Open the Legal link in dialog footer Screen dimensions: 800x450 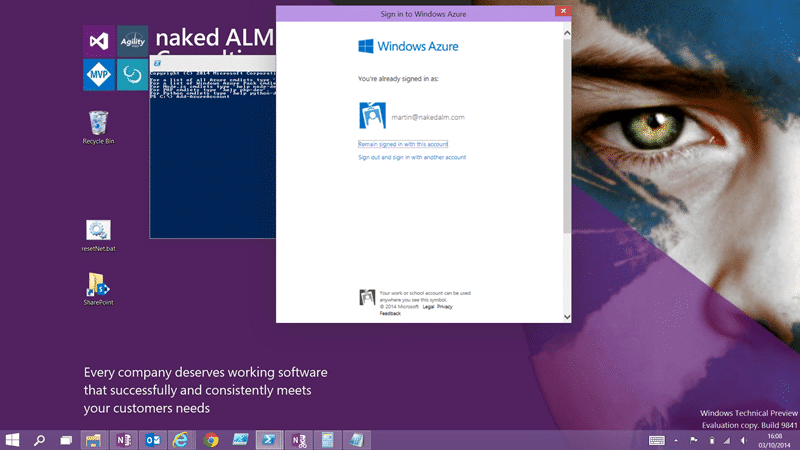pos(428,307)
